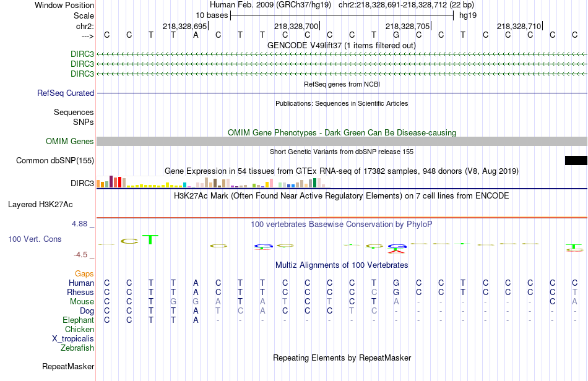This screenshot has height=381, width=588.
Task: Click the G base in the reference sequence row
Action: [396, 35]
